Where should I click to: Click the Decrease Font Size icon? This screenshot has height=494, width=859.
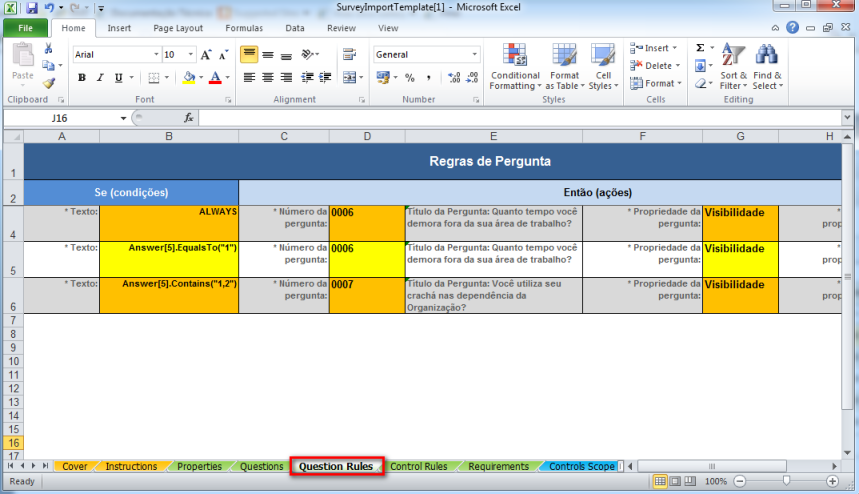tap(224, 55)
